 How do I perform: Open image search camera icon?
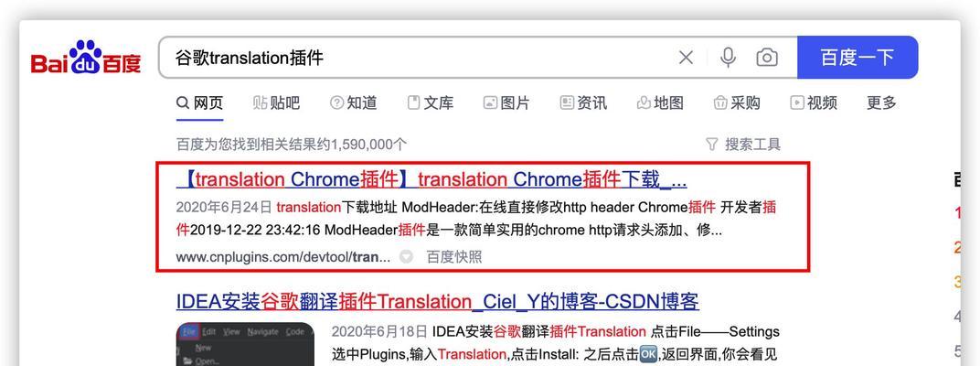click(767, 58)
